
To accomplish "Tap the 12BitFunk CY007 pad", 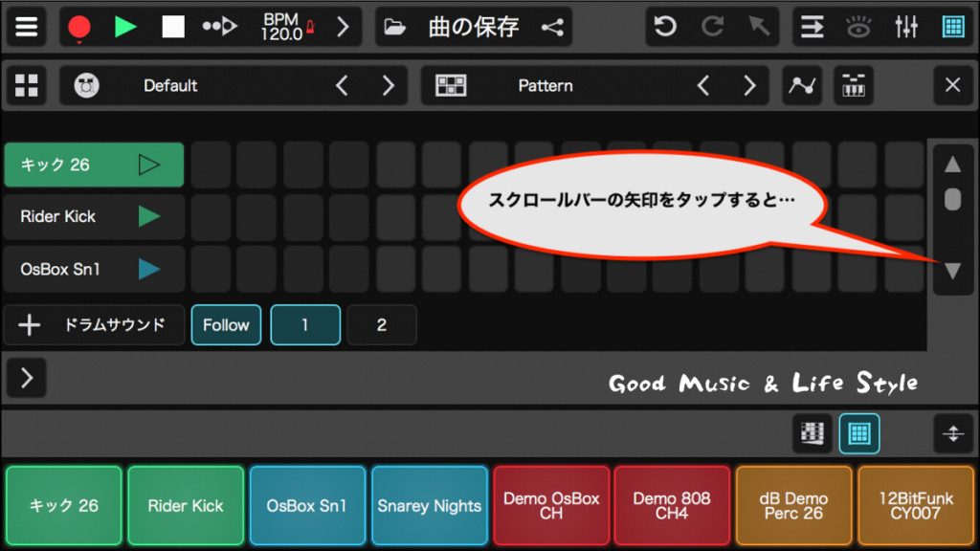I will click(x=916, y=505).
